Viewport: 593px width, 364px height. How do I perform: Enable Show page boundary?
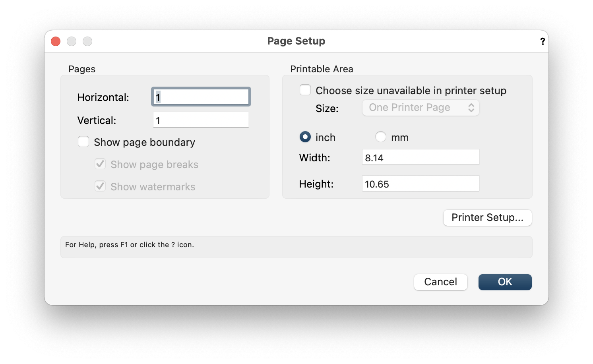pos(83,141)
